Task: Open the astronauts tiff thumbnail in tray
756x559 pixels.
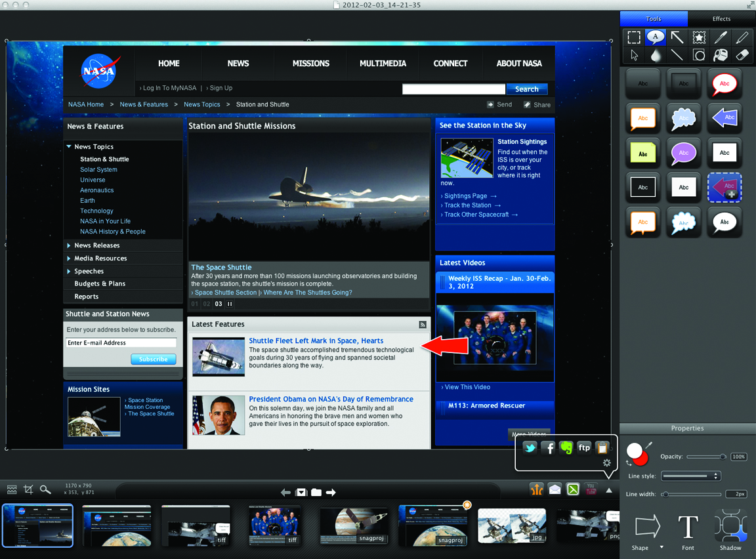Action: [x=274, y=526]
